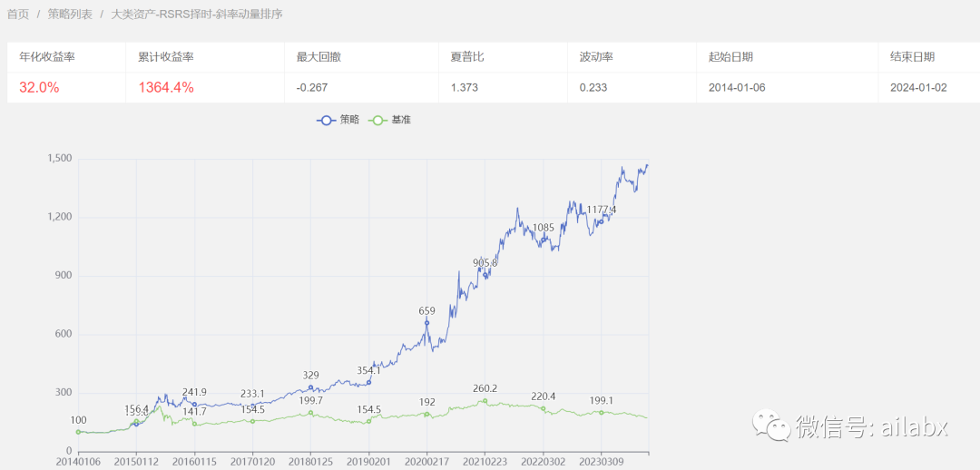980x470 pixels.
Task: Click the y-axis label 1,200
Action: click(59, 218)
